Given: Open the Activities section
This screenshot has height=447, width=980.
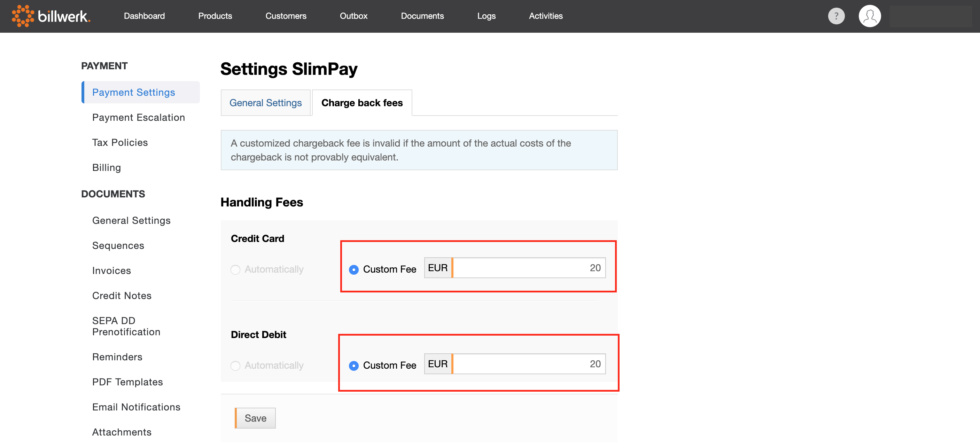Looking at the screenshot, I should 544,16.
